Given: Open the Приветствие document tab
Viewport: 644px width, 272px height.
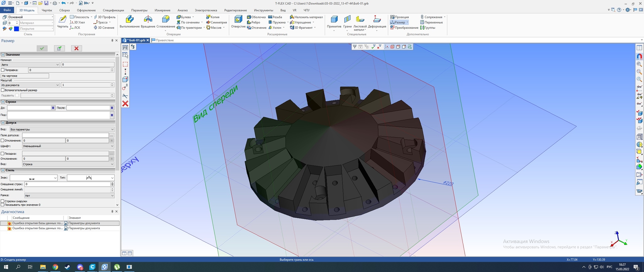Looking at the screenshot, I should (164, 40).
